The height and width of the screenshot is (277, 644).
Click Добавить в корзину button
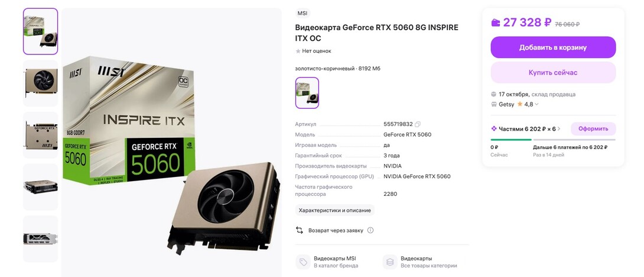(553, 47)
